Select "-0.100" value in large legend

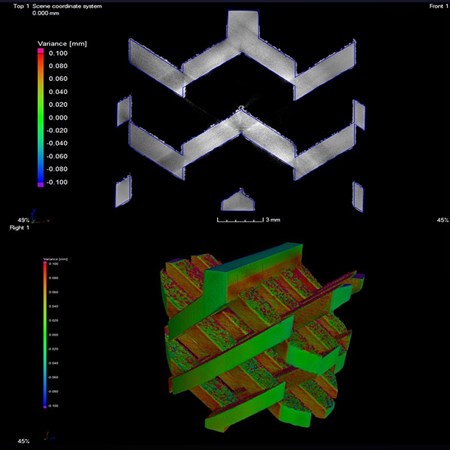[57, 182]
